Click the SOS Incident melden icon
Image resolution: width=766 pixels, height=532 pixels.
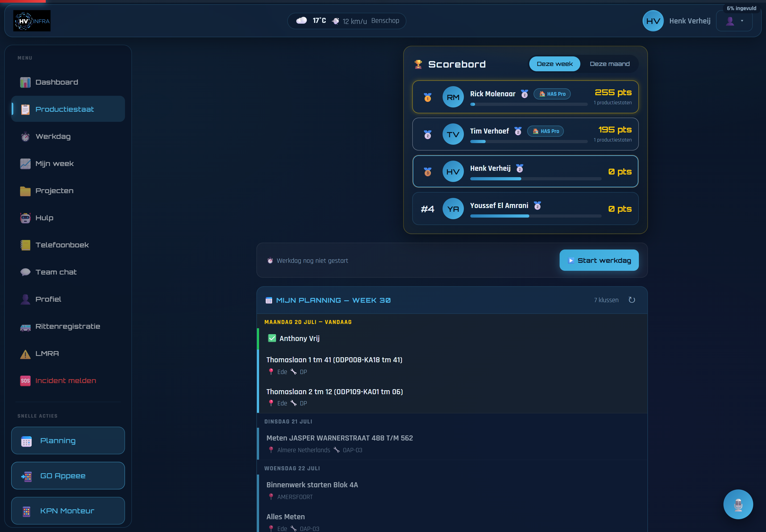click(25, 381)
